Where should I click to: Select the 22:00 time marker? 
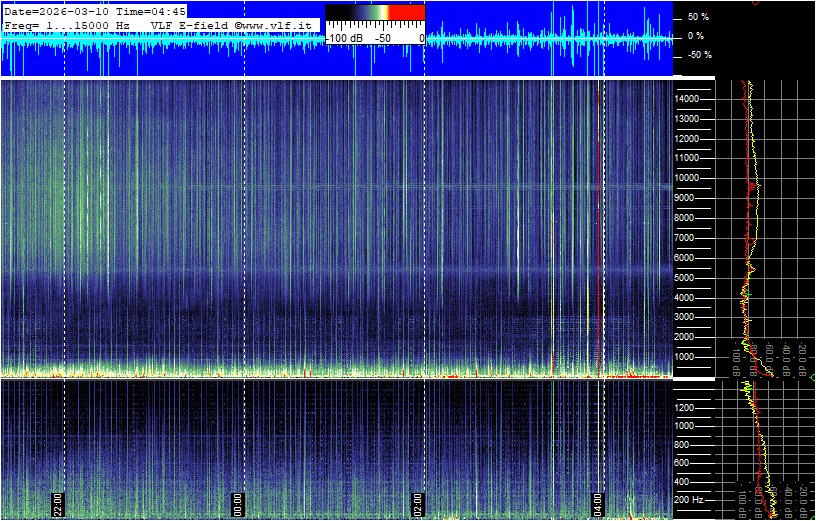coord(58,503)
